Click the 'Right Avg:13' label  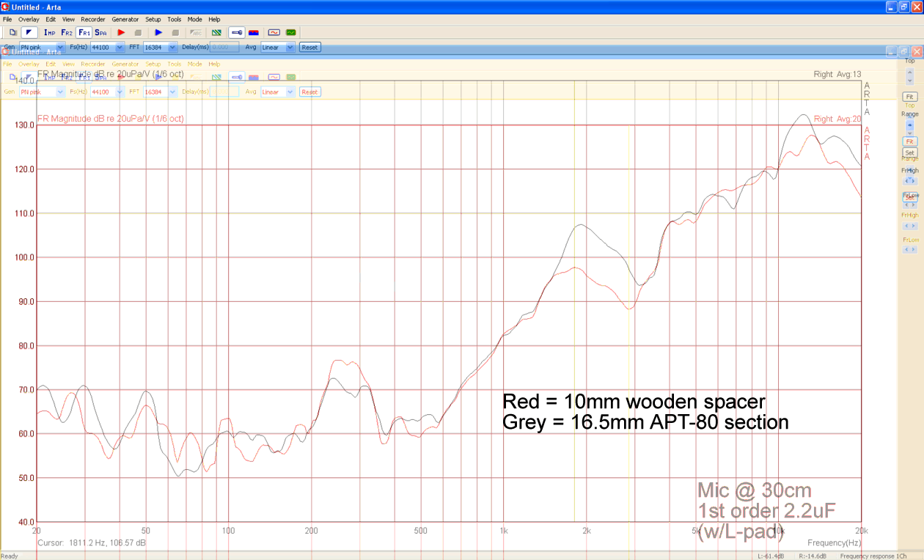pos(837,74)
